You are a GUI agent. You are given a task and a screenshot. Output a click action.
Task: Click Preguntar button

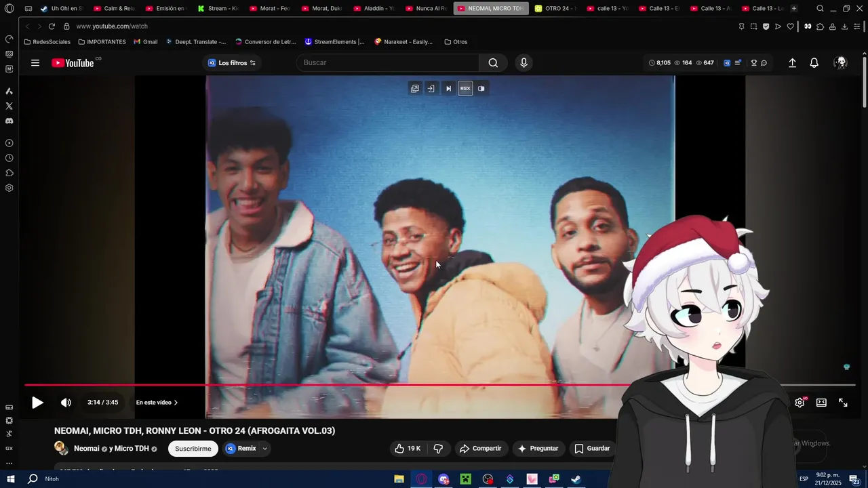coord(538,449)
